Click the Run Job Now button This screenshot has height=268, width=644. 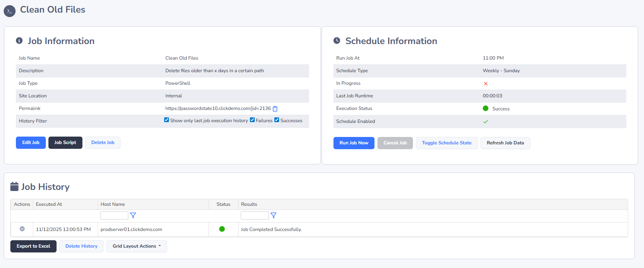pos(354,143)
